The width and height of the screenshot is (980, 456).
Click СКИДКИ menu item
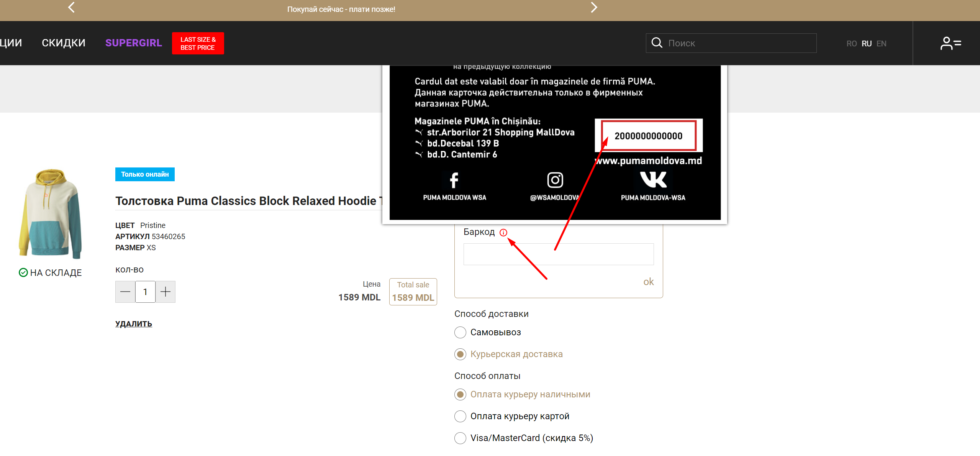(x=64, y=43)
